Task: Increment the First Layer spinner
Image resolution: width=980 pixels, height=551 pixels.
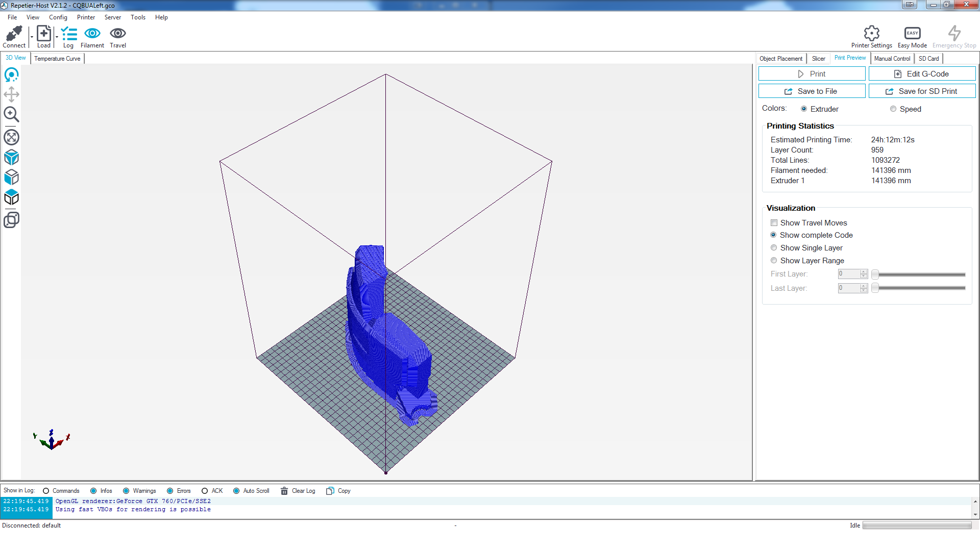Action: pyautogui.click(x=864, y=272)
